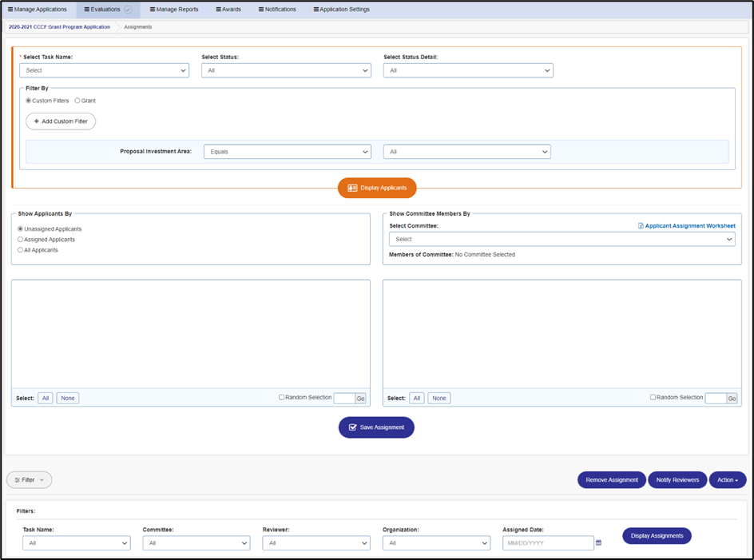Open the Action dropdown button
The image size is (754, 560).
[728, 479]
